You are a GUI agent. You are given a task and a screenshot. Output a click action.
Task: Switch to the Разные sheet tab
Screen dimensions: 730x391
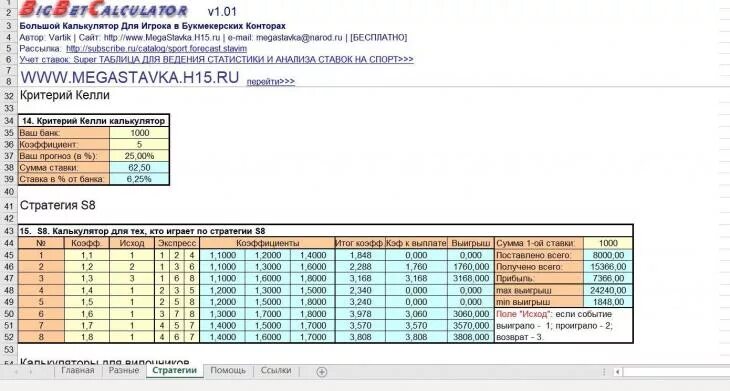(x=123, y=371)
